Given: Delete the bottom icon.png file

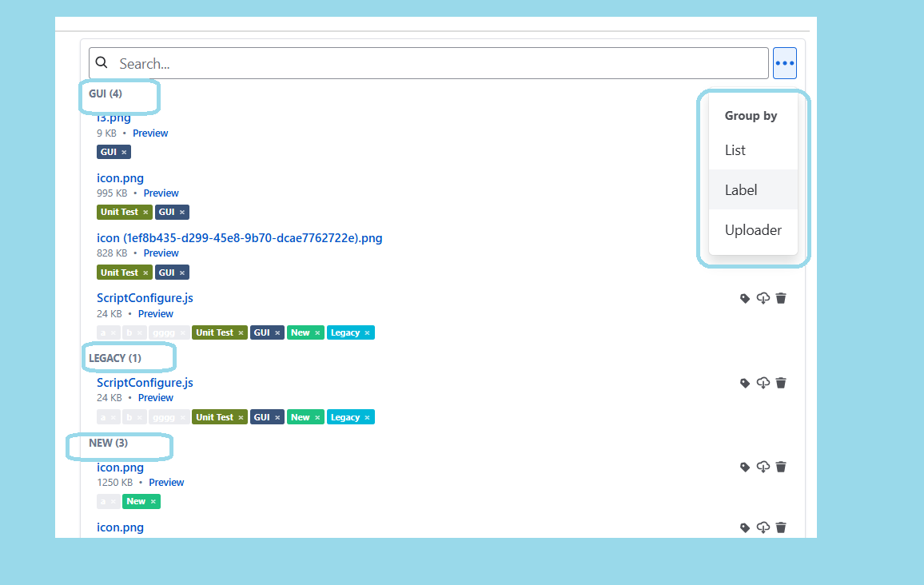Looking at the screenshot, I should tap(781, 527).
